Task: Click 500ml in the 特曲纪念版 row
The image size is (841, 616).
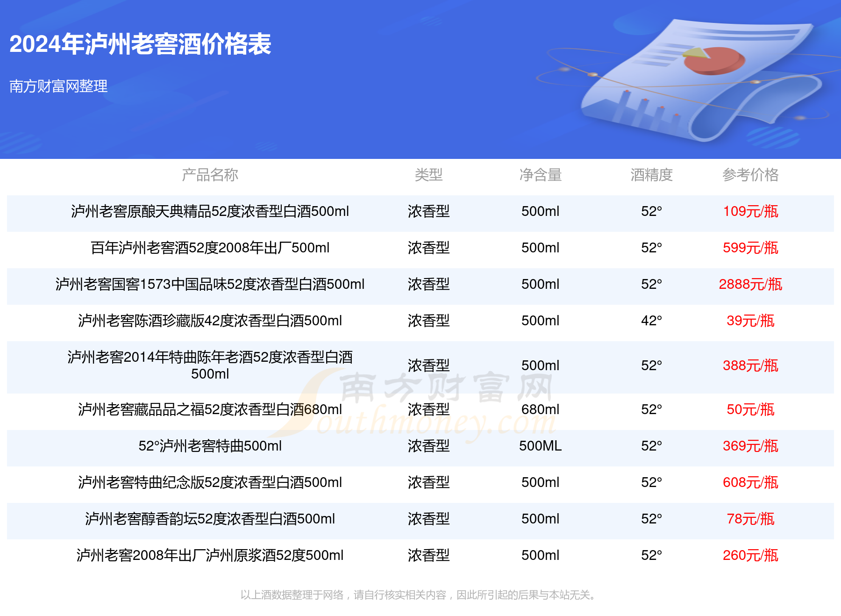Action: [x=540, y=482]
